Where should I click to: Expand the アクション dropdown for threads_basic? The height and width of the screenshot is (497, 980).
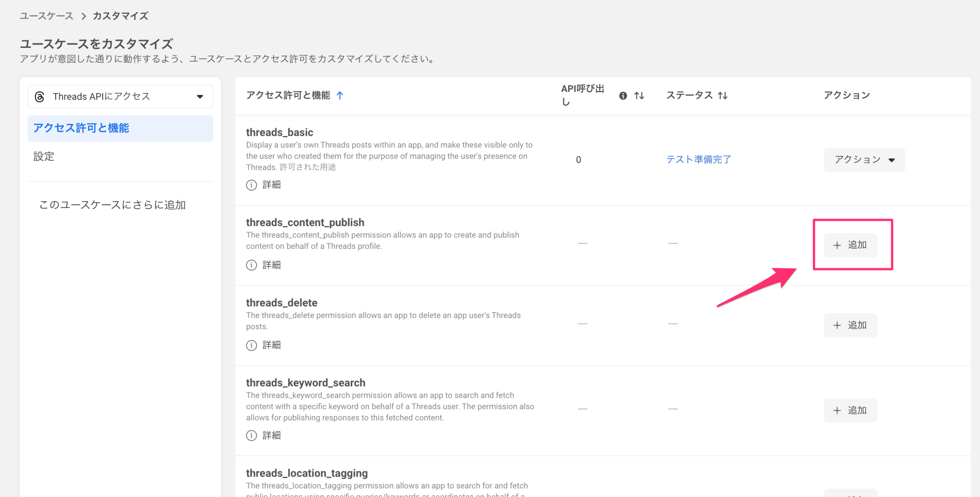click(864, 160)
